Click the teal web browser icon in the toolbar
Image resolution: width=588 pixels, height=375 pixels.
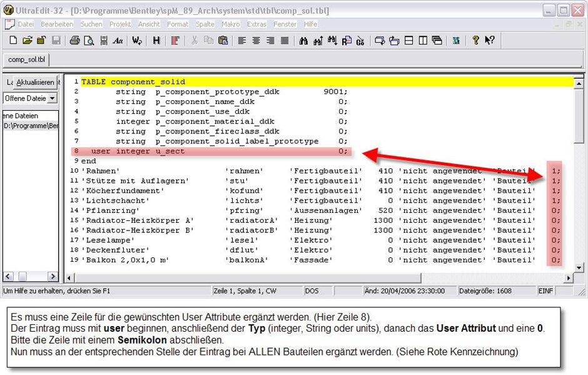pos(456,40)
